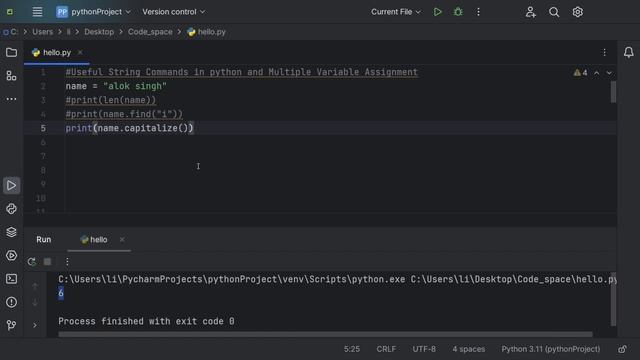Place cursor on line 5 print statement
This screenshot has height=360, width=640.
pos(129,128)
